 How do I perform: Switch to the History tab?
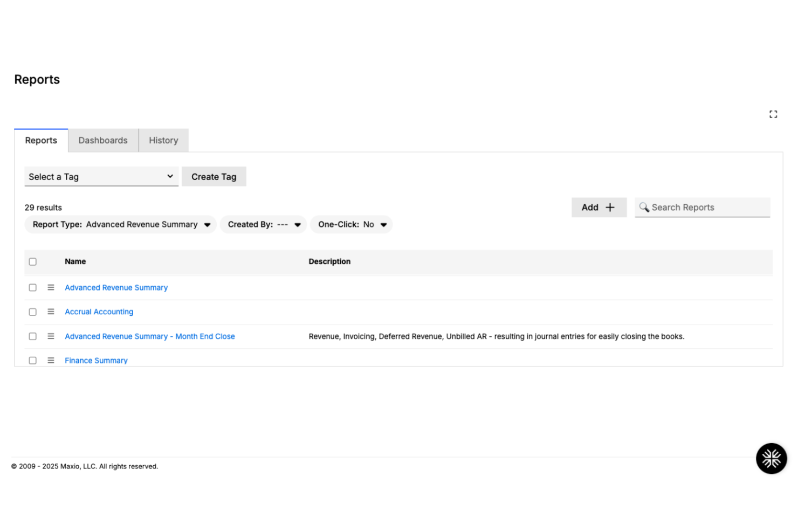tap(163, 140)
